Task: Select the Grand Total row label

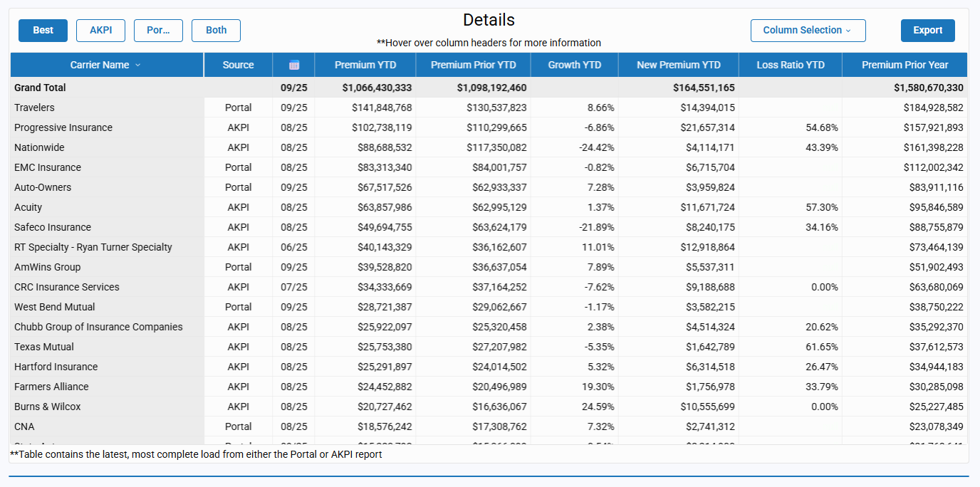Action: pyautogui.click(x=40, y=88)
